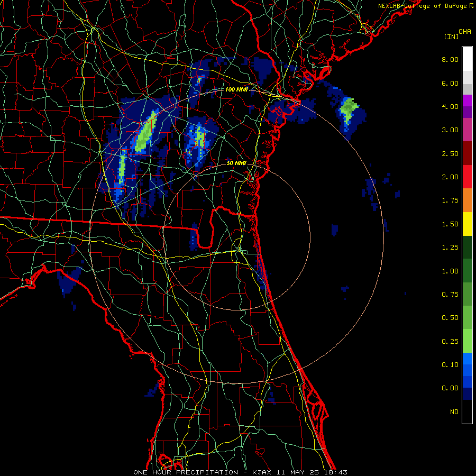The height and width of the screenshot is (476, 476).
Task: Select the 2.00 legend value
Action: point(450,177)
